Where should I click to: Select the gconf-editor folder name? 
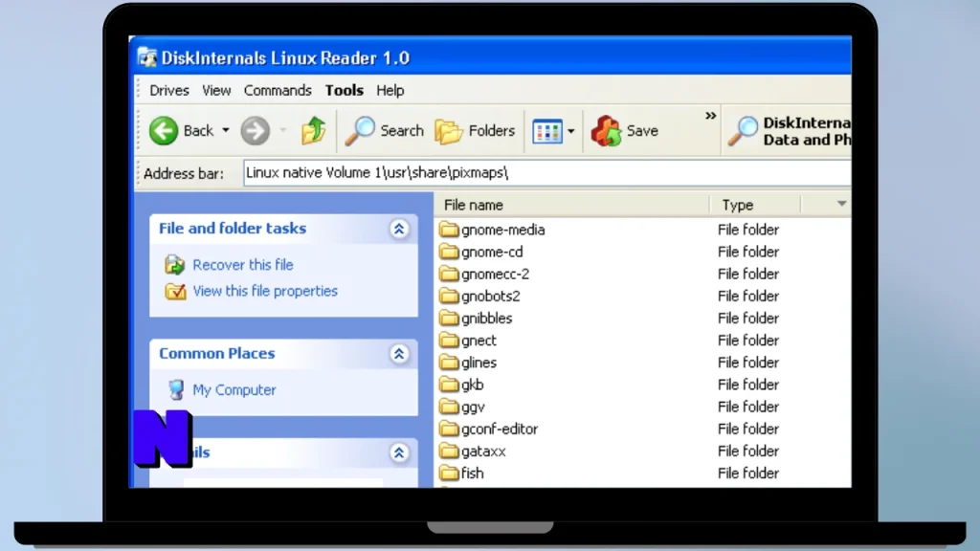[x=500, y=430]
